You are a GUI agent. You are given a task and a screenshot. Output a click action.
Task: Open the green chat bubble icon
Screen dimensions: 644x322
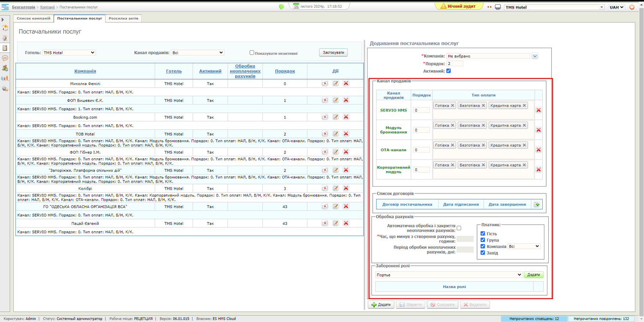point(281,7)
